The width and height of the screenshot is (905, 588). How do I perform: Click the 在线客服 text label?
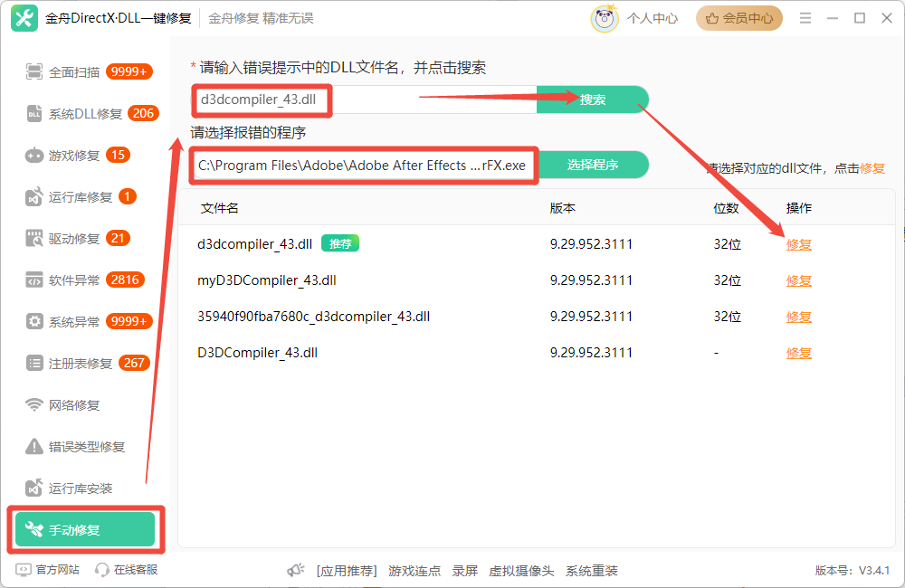[136, 570]
